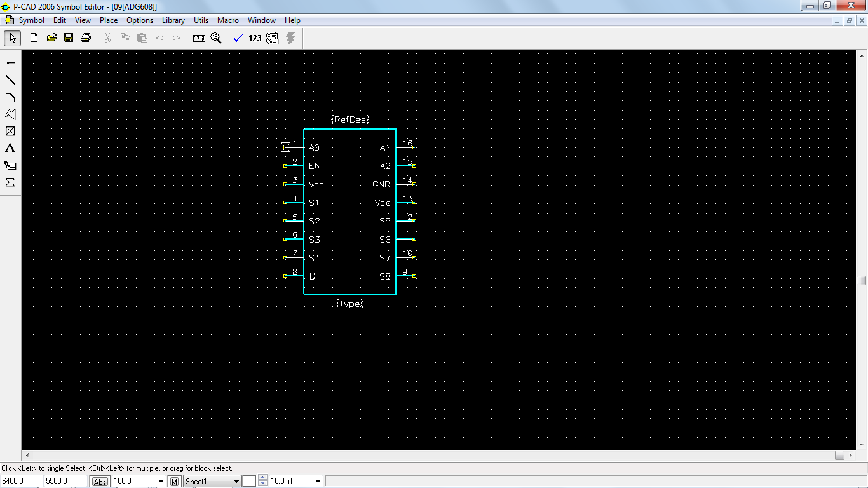Select the Vdd pin label
The width and height of the screenshot is (868, 488).
pyautogui.click(x=383, y=203)
